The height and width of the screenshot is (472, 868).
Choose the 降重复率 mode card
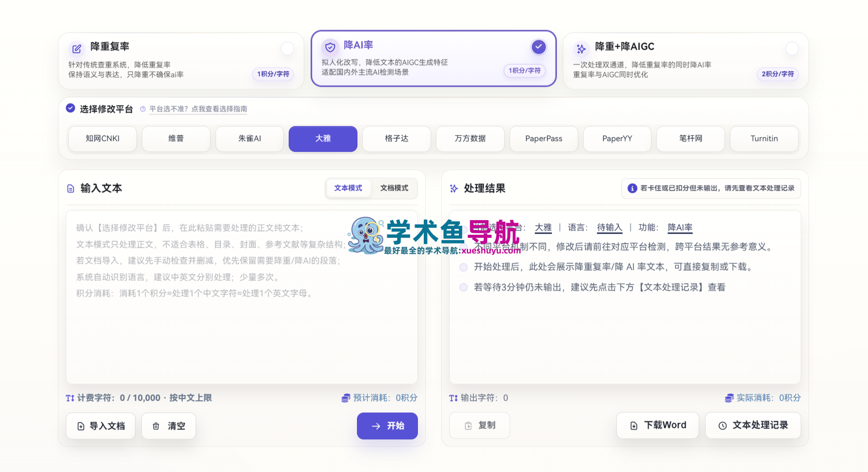click(x=181, y=61)
